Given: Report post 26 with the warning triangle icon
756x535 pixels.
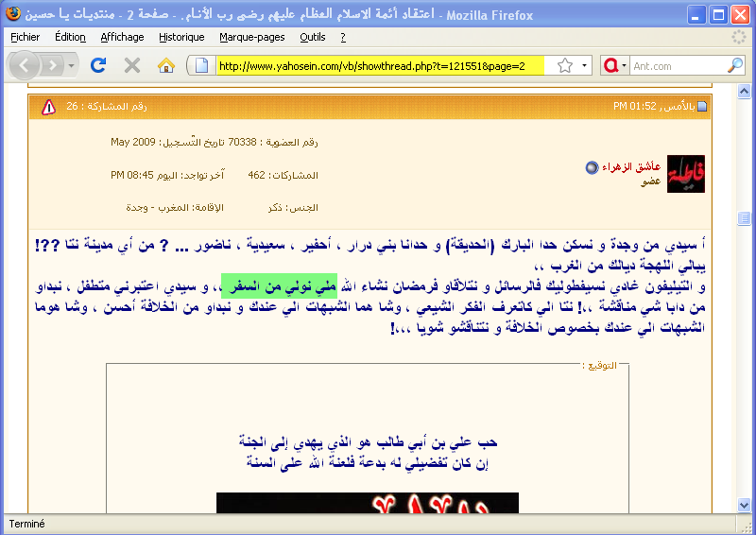Looking at the screenshot, I should click(x=48, y=107).
